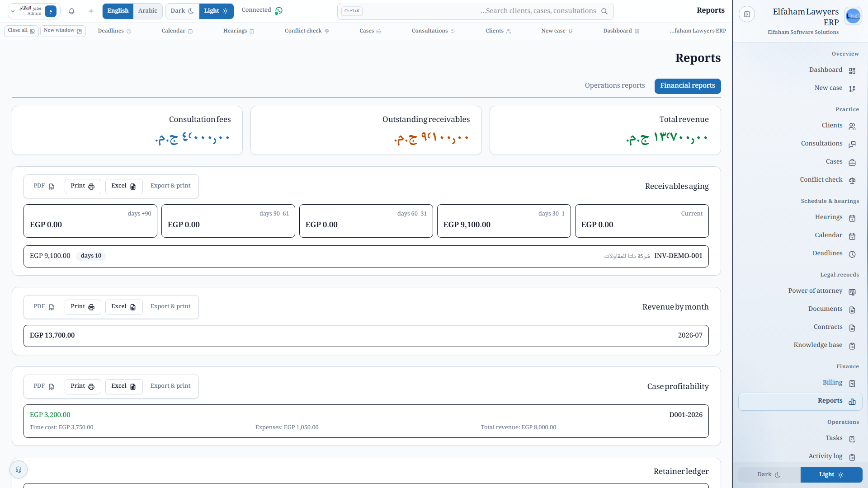Print the Receivables aging report
Image resolution: width=868 pixels, height=488 pixels.
[x=83, y=186]
